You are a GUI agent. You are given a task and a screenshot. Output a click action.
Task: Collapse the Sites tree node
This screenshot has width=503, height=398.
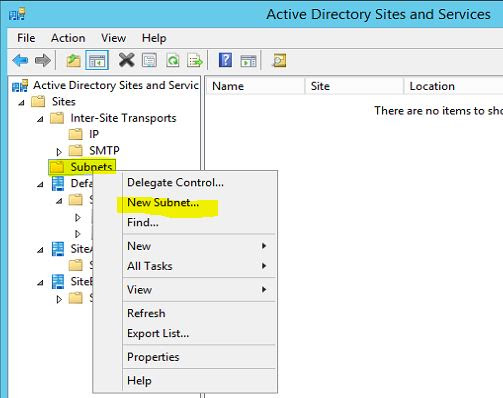coord(22,103)
